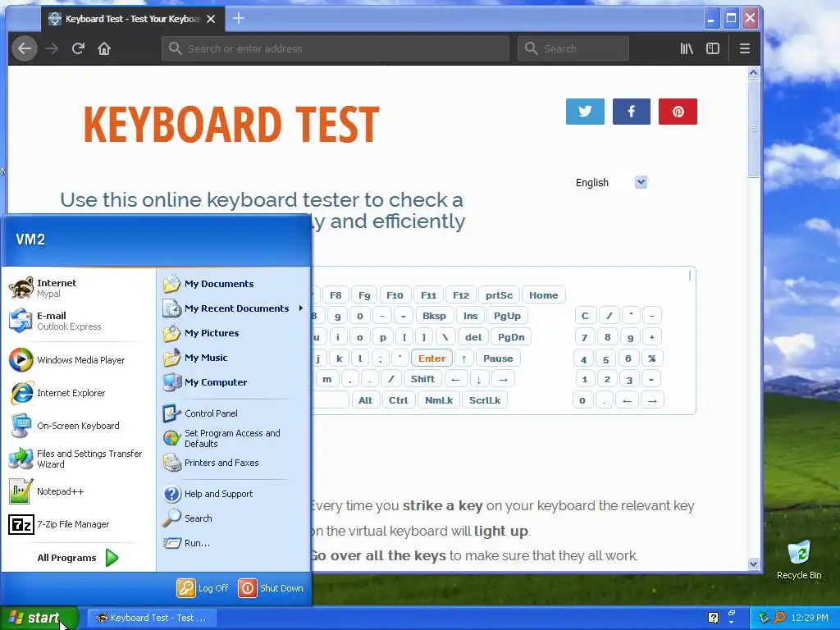Open browser Library icon

(687, 48)
